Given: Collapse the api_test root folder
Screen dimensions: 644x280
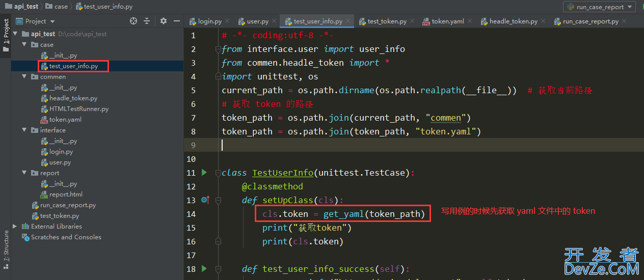Looking at the screenshot, I should click(x=15, y=34).
